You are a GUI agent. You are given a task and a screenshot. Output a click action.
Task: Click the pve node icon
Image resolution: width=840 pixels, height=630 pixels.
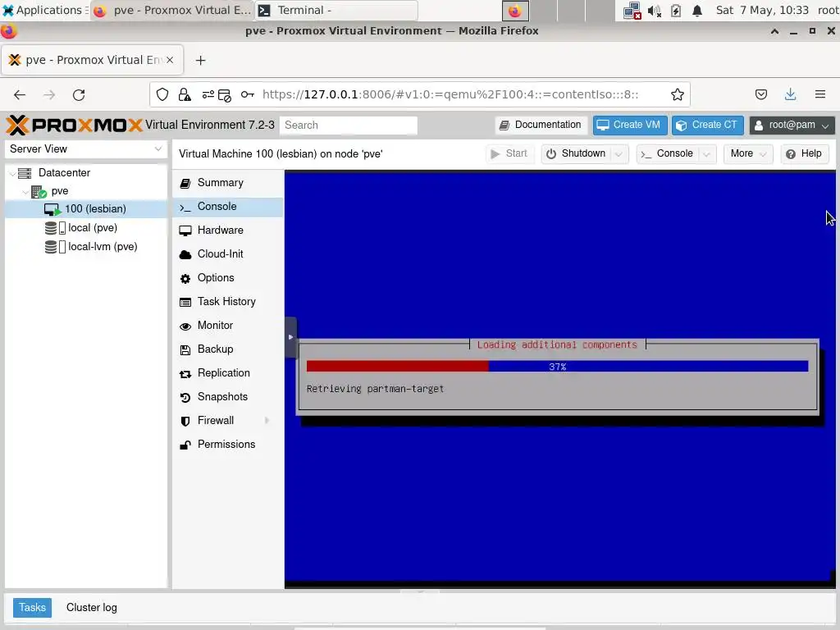(x=39, y=191)
